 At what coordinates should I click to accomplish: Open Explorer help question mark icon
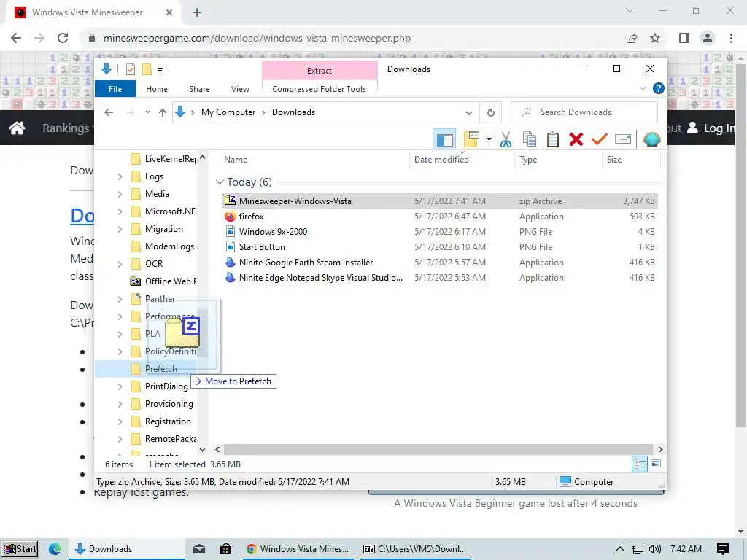(659, 88)
